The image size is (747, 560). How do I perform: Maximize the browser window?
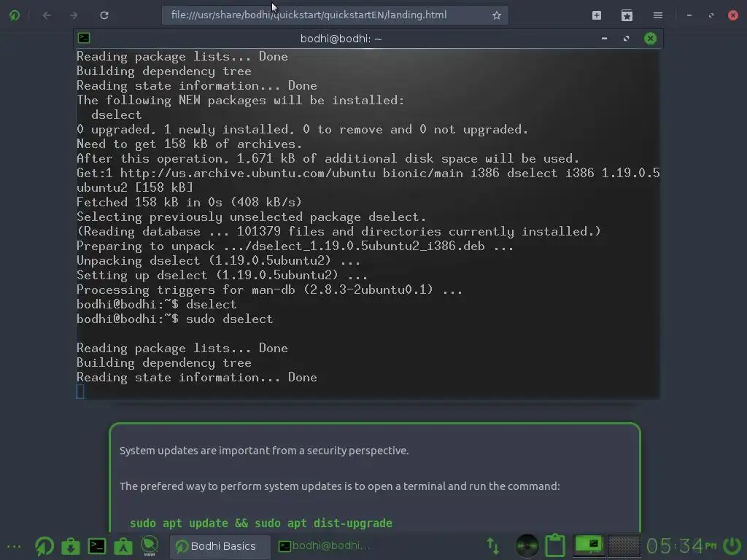711,15
